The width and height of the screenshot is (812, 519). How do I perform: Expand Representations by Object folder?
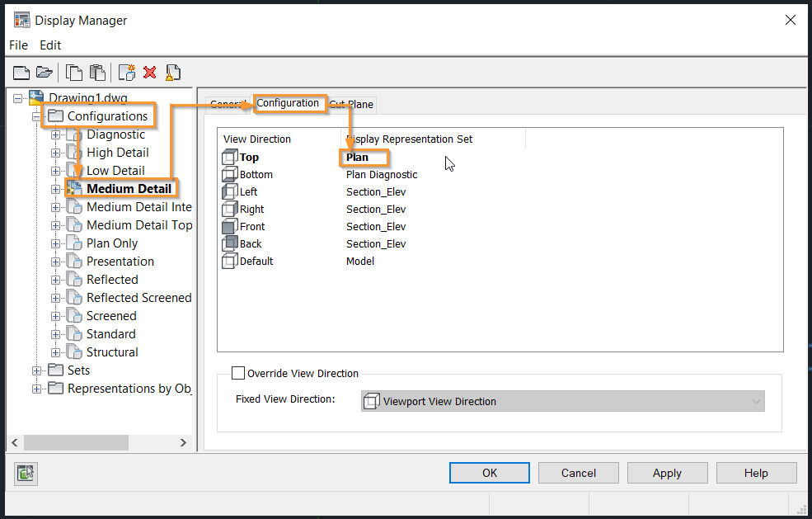tap(36, 389)
